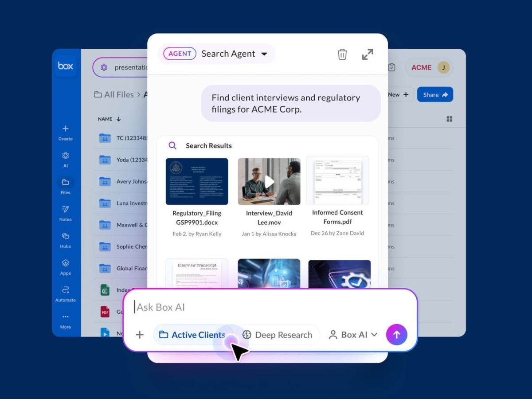The image size is (532, 399).
Task: Open the 'TC (1233485' folder name
Action: click(x=132, y=138)
